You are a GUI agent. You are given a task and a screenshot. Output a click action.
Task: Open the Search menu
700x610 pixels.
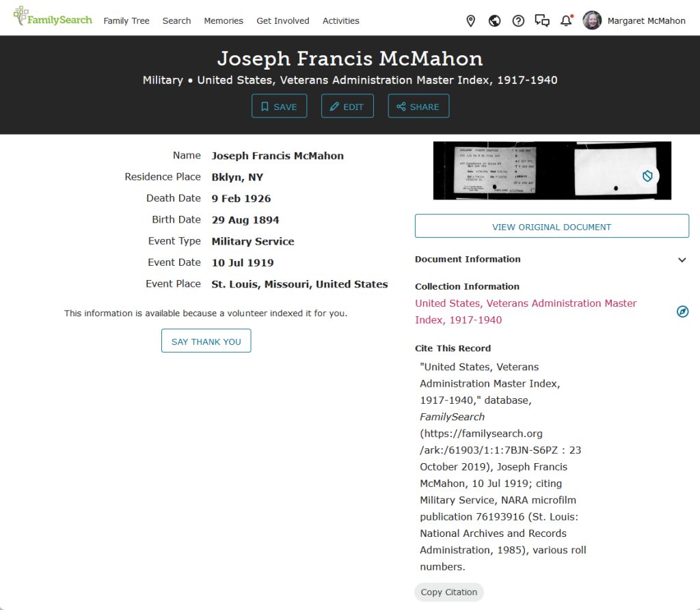[177, 20]
